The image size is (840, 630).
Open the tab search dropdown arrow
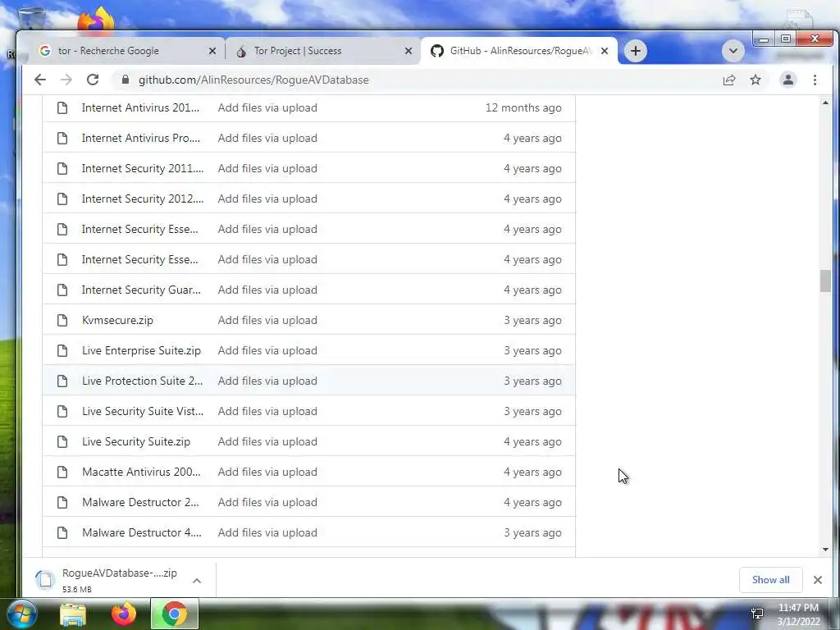733,51
